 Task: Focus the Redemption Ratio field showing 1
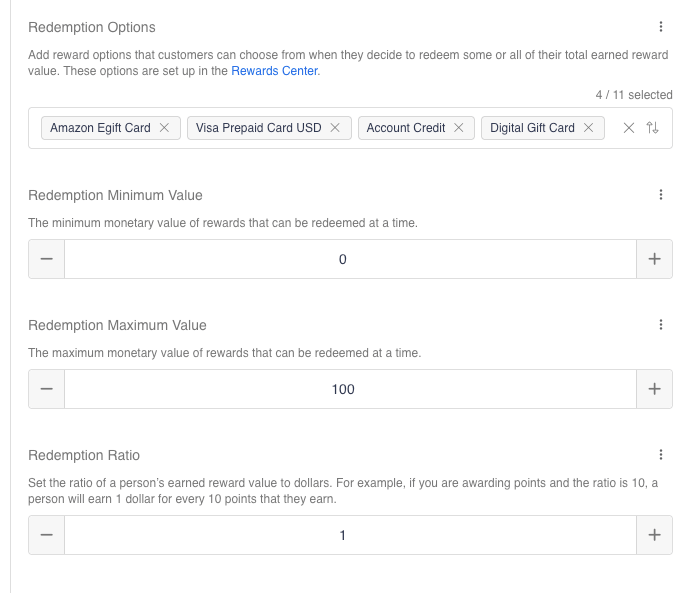pyautogui.click(x=351, y=535)
